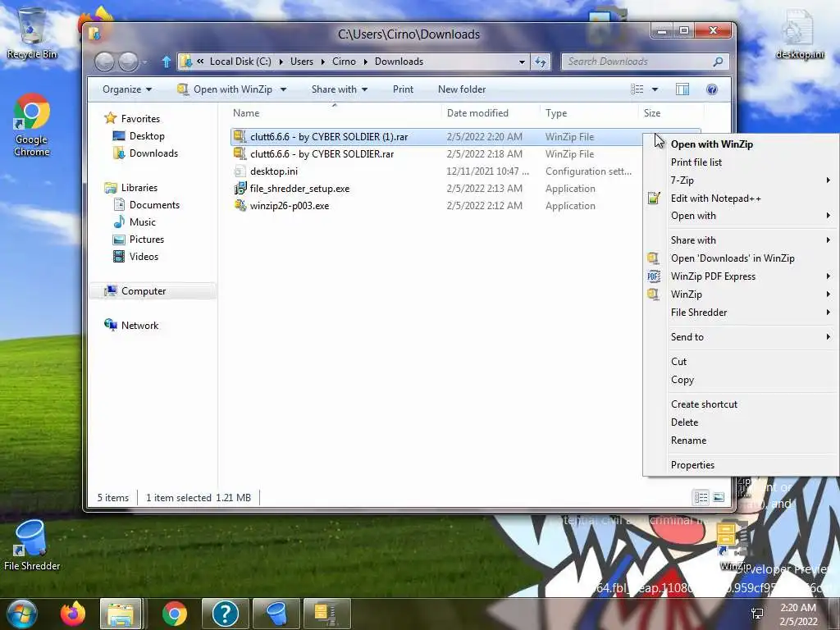Switch to large icons view in status bar

(x=719, y=498)
